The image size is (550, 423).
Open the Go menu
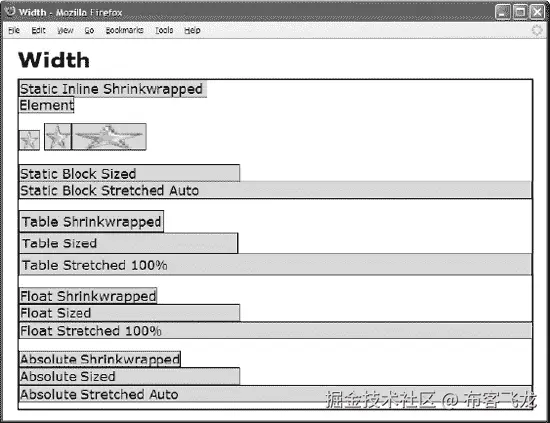click(89, 30)
